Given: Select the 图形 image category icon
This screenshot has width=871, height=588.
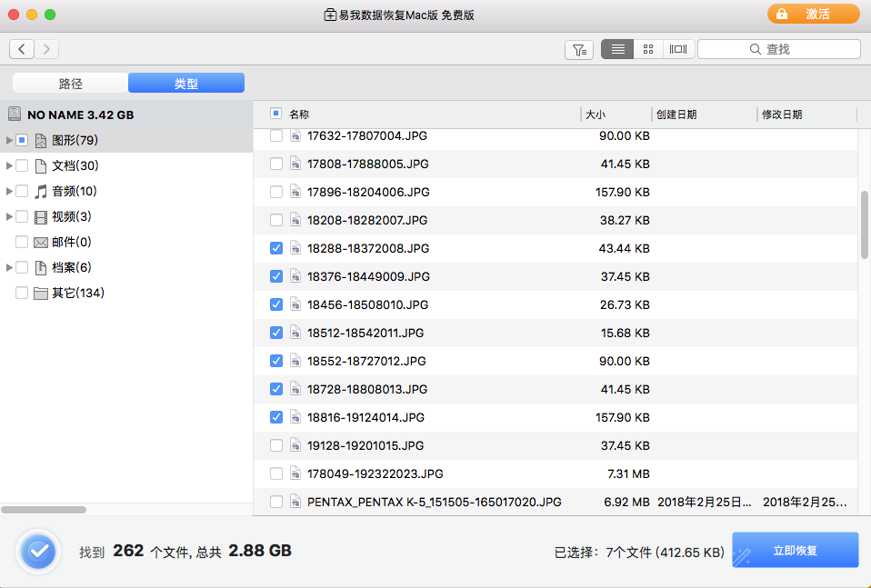Looking at the screenshot, I should (40, 140).
